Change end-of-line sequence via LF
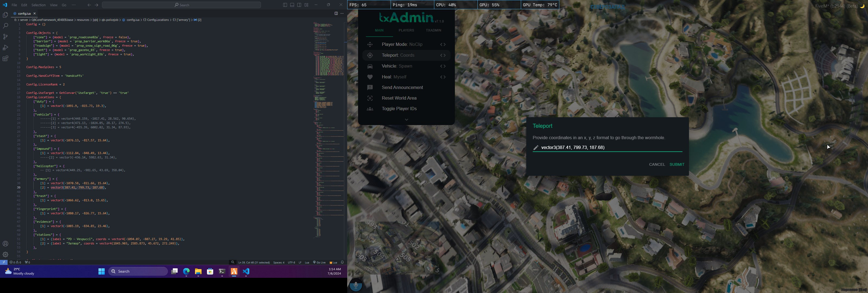This screenshot has width=868, height=293. (300, 262)
